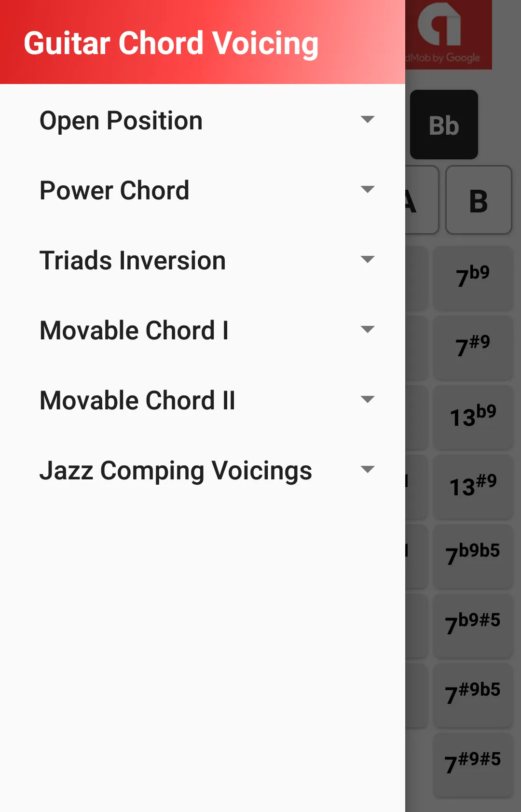Viewport: 521px width, 812px height.
Task: Select the Power Chord menu entry
Action: pyautogui.click(x=203, y=190)
